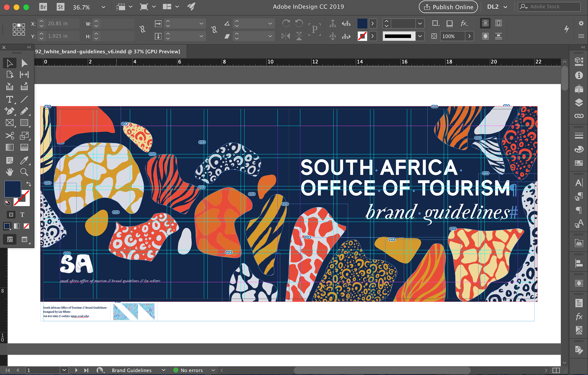Select the Type tool
Screen dimensions: 588x375
(x=10, y=99)
